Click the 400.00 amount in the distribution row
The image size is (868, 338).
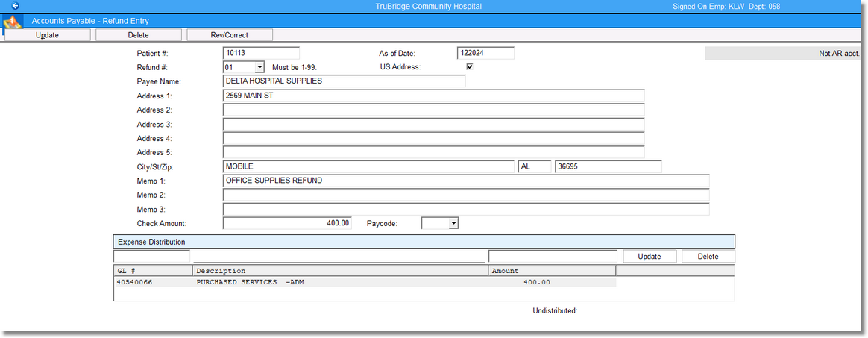536,283
